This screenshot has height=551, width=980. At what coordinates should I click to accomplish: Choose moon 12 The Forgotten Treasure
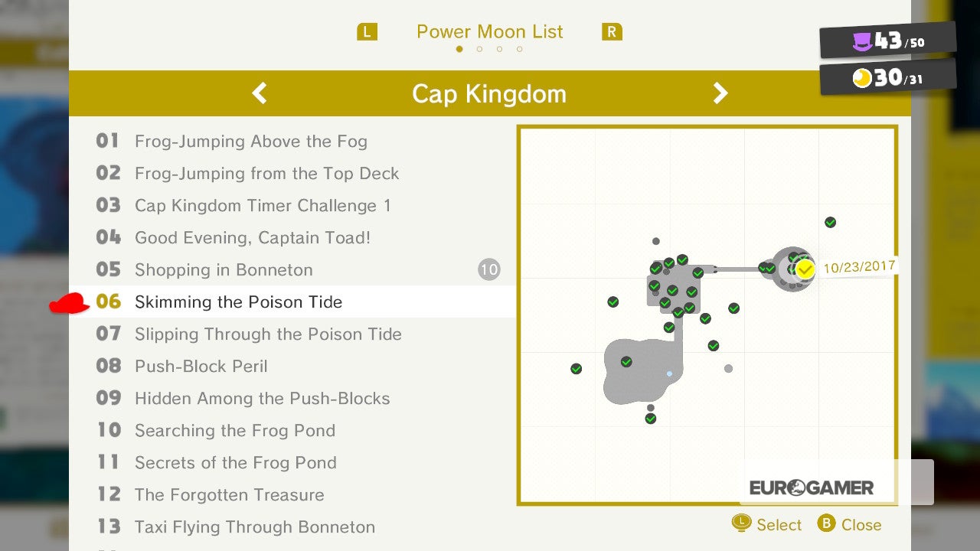[229, 495]
